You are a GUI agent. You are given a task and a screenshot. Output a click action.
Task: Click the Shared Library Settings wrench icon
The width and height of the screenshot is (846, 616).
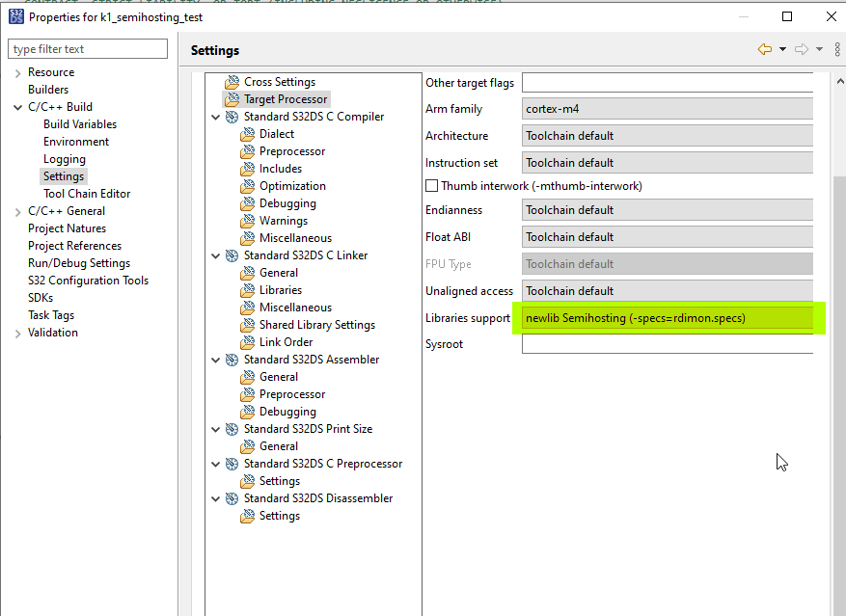pos(248,324)
